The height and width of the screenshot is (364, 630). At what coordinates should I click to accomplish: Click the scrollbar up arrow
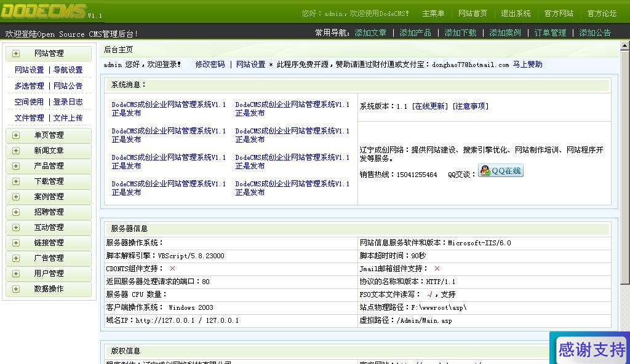(625, 46)
